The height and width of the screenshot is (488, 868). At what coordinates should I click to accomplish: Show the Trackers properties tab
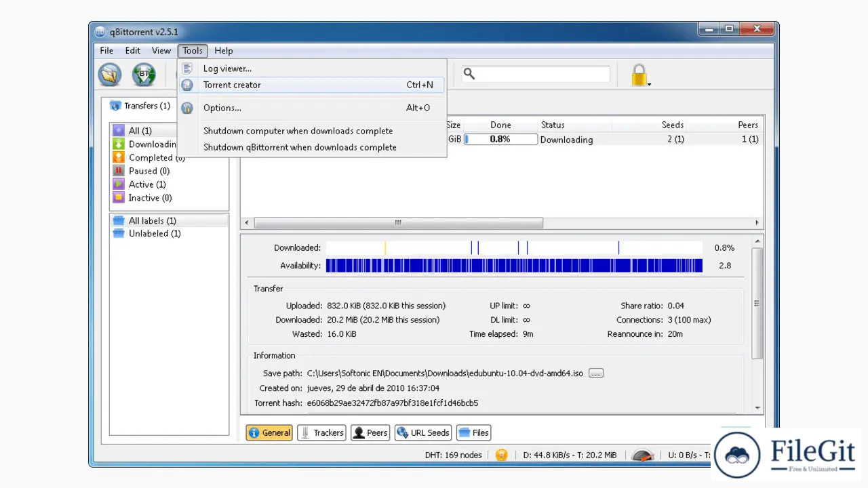(x=321, y=432)
